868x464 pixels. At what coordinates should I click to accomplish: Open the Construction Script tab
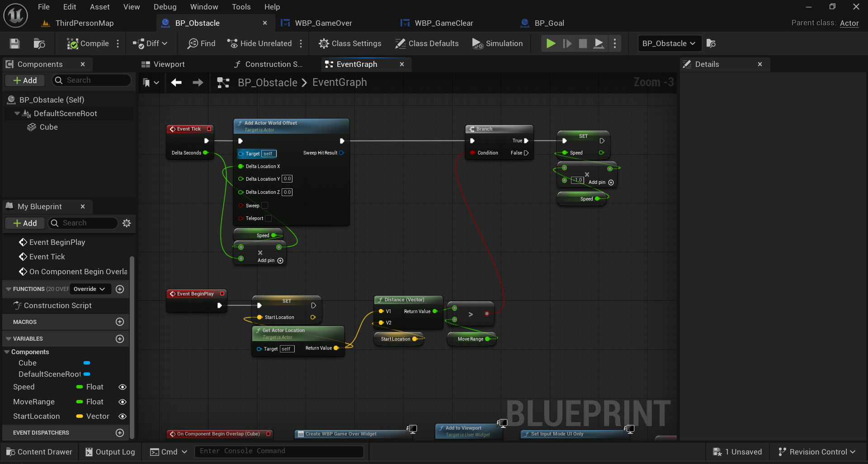point(269,64)
